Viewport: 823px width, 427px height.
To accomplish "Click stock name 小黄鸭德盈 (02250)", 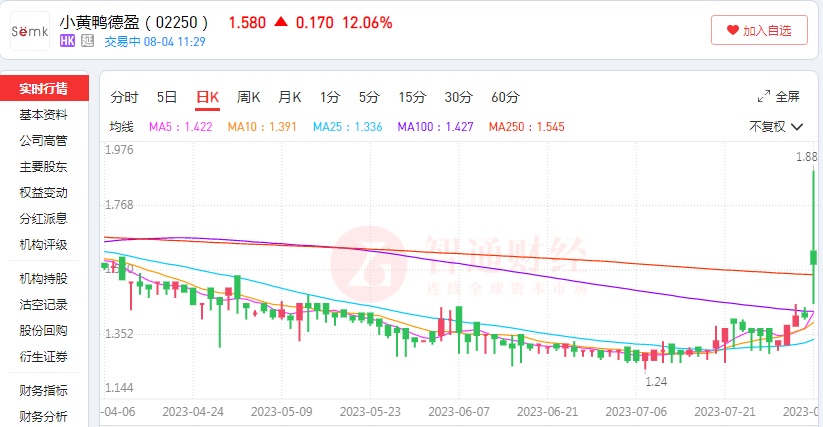I will point(134,22).
